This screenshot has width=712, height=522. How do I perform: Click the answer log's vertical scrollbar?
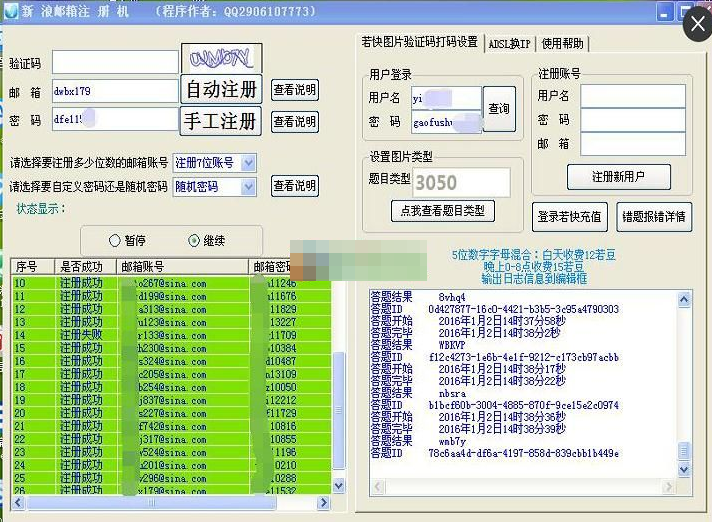click(x=684, y=380)
